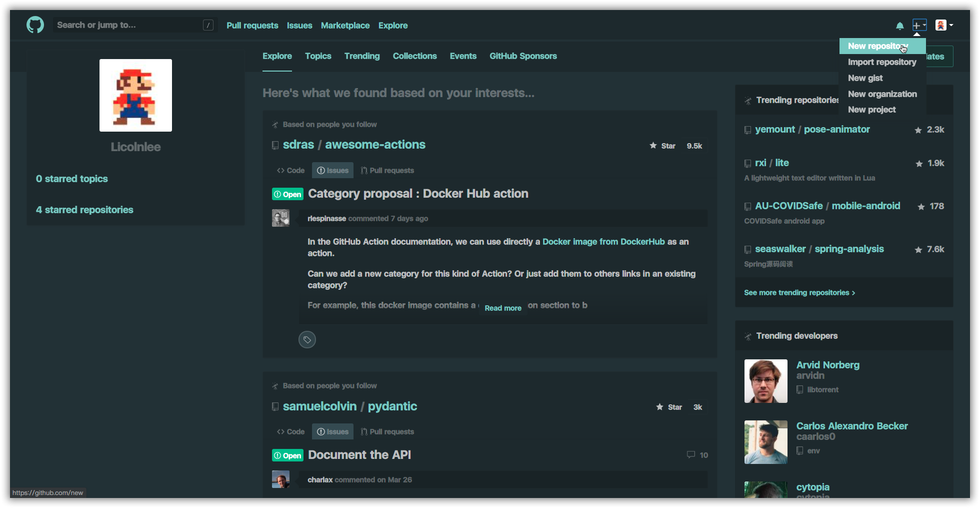Click the 10 comments count icon
Image resolution: width=980 pixels, height=508 pixels.
click(x=697, y=455)
